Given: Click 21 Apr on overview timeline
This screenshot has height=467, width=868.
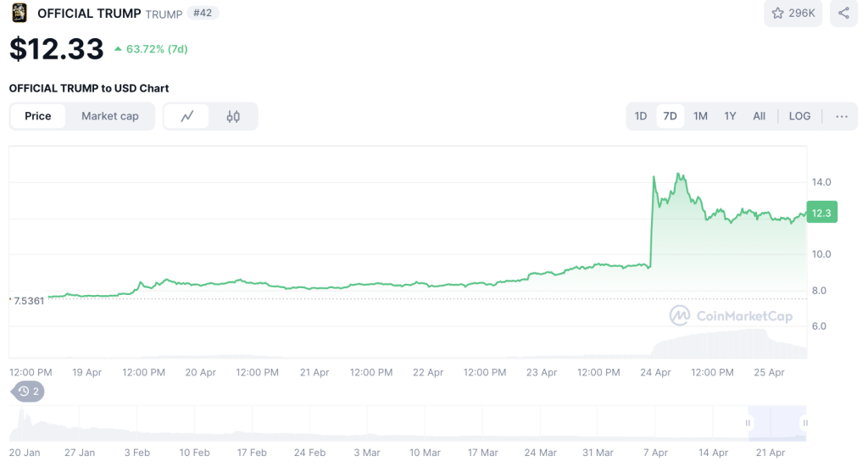Looking at the screenshot, I should [x=771, y=453].
